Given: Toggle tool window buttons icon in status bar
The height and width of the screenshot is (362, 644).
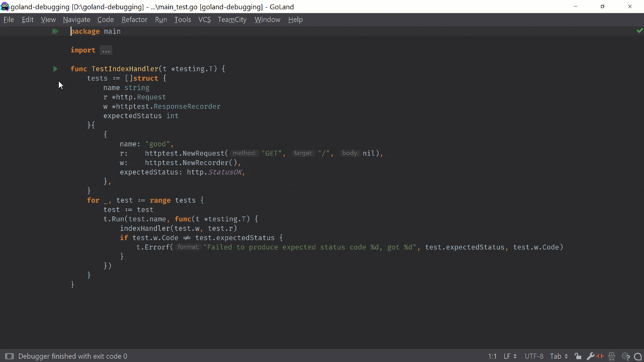Looking at the screenshot, I should [10, 356].
